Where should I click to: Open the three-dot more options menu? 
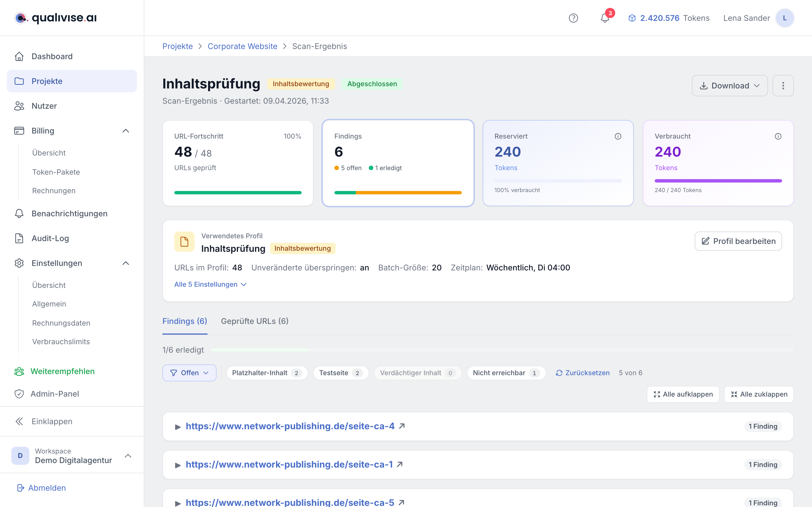783,86
